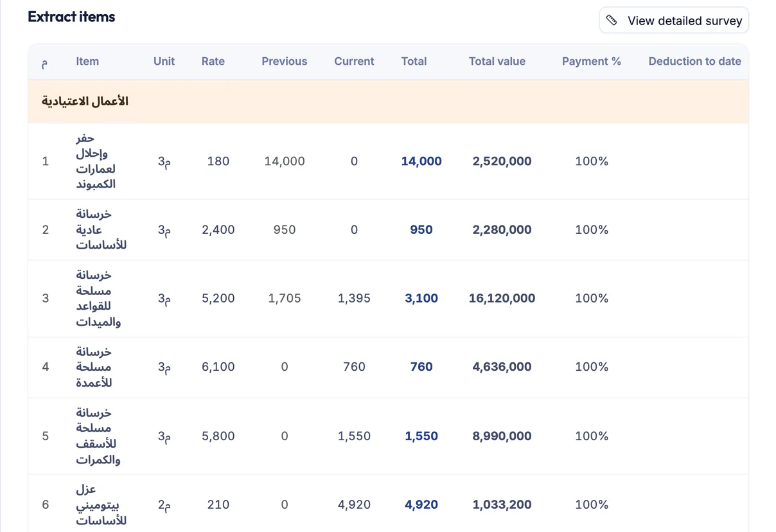Click the م2 unit cell

click(164, 504)
